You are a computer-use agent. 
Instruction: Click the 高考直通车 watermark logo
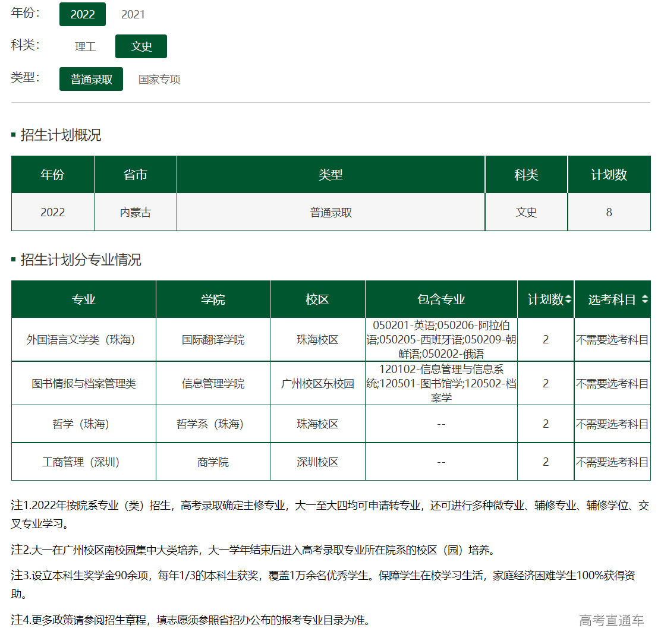[611, 618]
